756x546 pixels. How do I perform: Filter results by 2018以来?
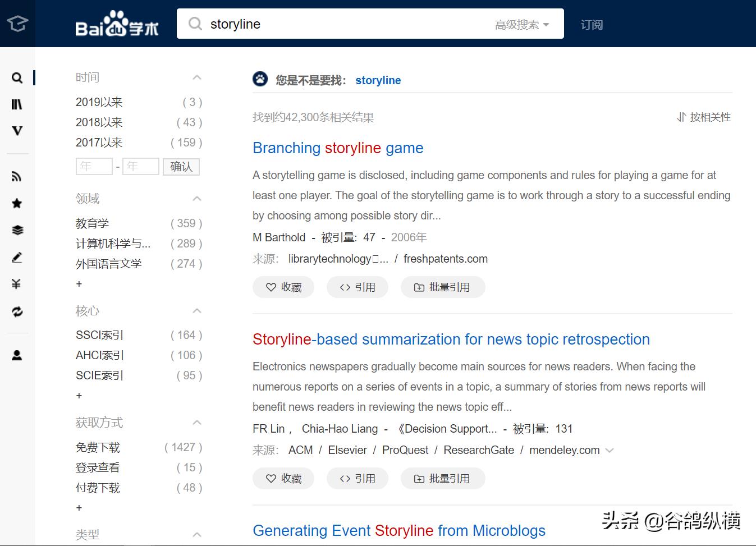(99, 122)
